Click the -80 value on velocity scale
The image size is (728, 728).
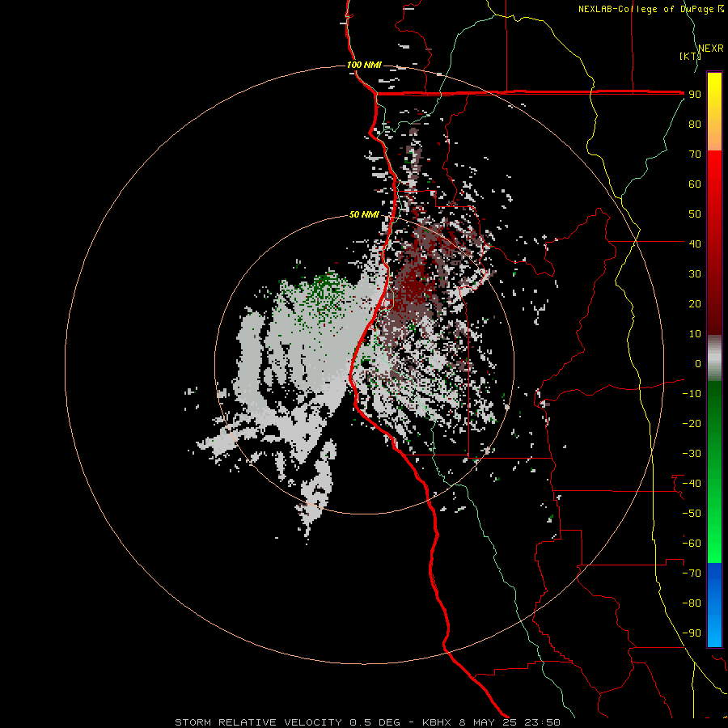tap(692, 603)
